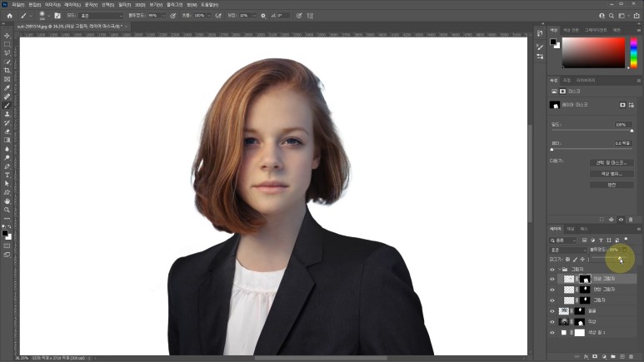
Task: Select the Hand tool
Action: 7,201
